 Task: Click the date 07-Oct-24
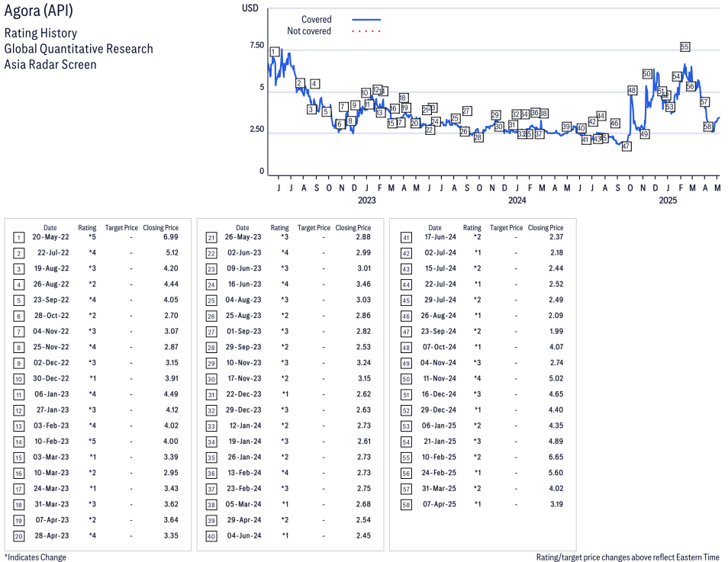440,347
